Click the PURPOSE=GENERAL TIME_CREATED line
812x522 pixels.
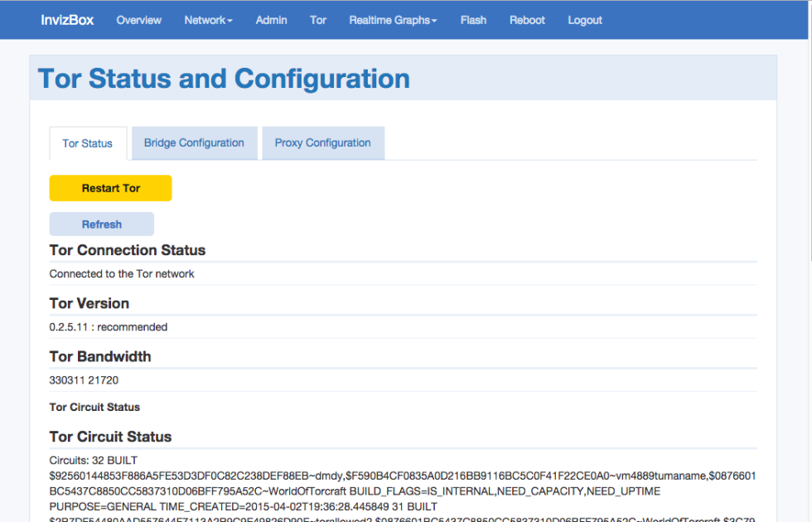(x=244, y=506)
